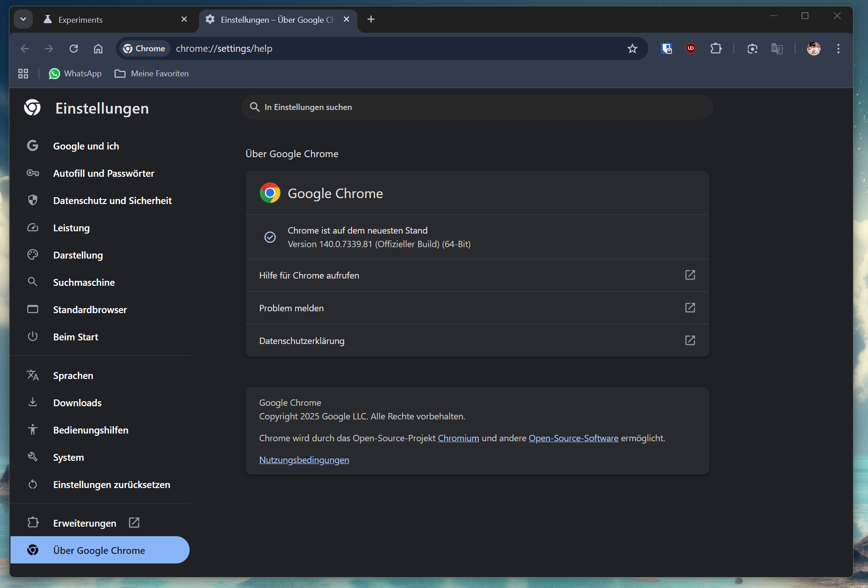Click the Bitwarden extension icon

666,49
